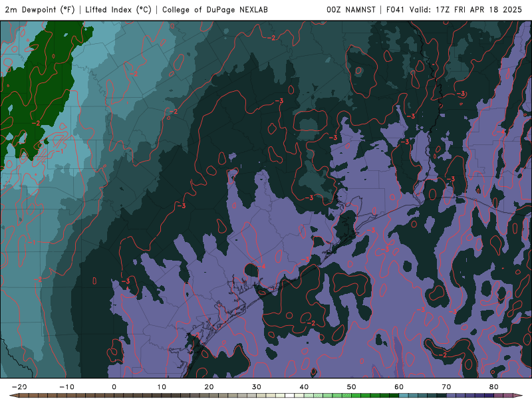532x399 pixels.
Task: Click the purple colorbar segment above 70
Action: (x=452, y=395)
